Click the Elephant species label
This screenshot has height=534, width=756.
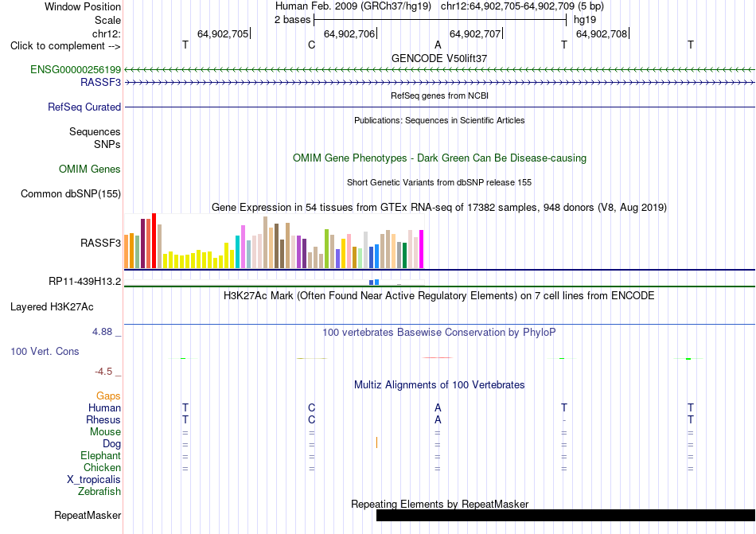point(100,456)
